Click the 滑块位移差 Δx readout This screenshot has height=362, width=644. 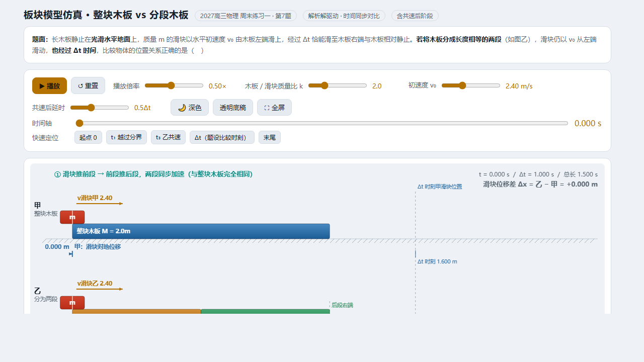click(540, 184)
